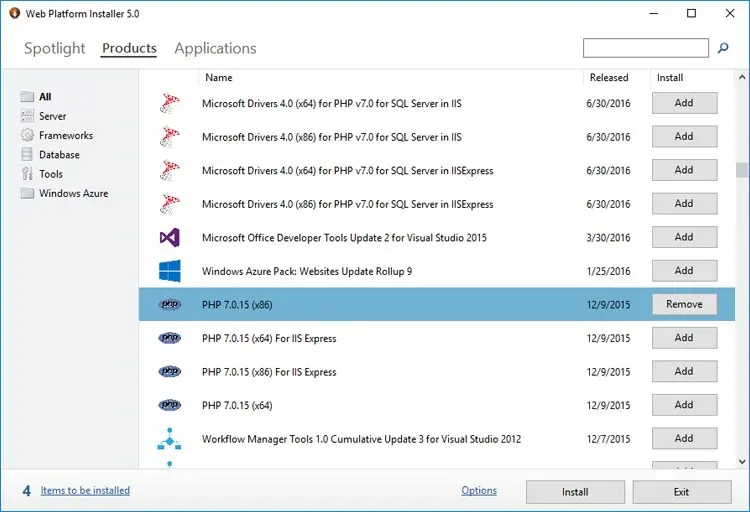Click the scrollbar up arrow
Screen dimensions: 750x512
[742, 77]
